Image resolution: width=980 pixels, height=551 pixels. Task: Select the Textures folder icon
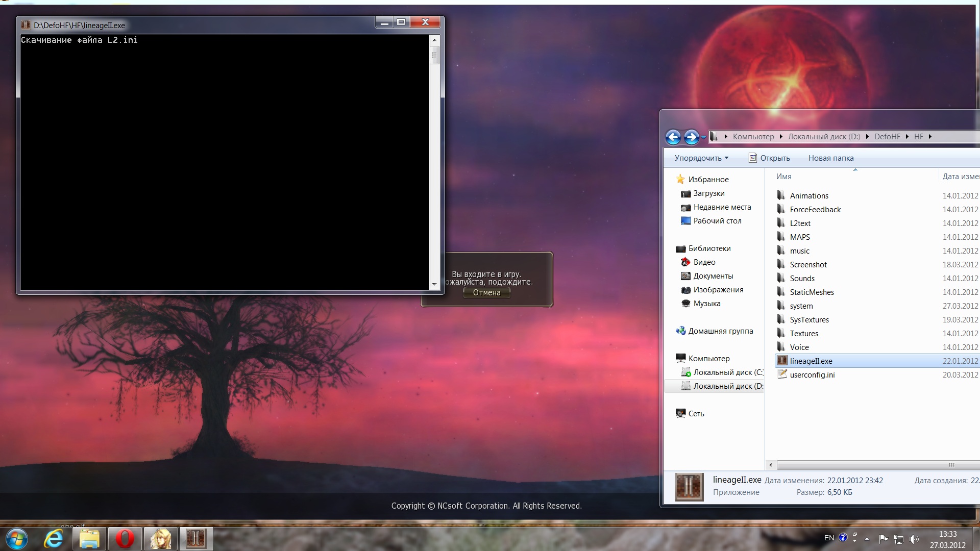click(781, 333)
